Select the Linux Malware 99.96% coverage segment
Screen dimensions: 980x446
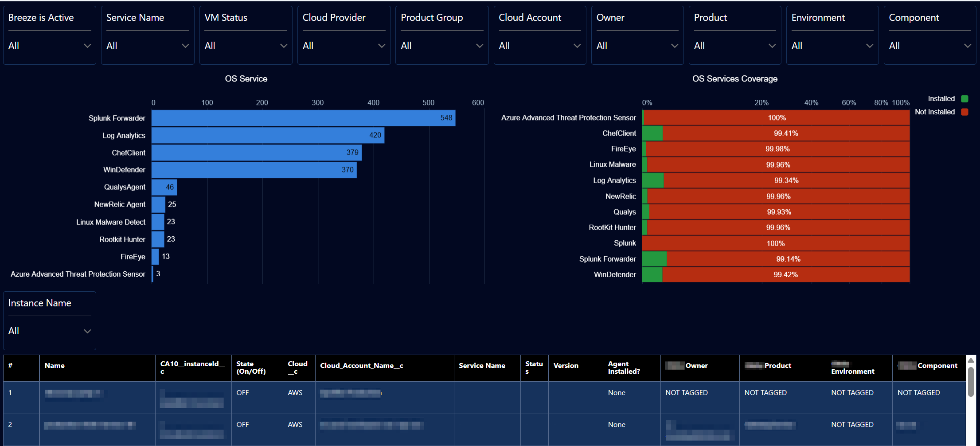(x=778, y=165)
